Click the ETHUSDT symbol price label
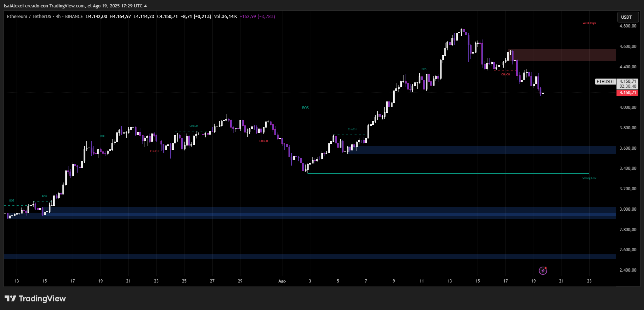Viewport: 644px width, 310px height. tap(605, 82)
